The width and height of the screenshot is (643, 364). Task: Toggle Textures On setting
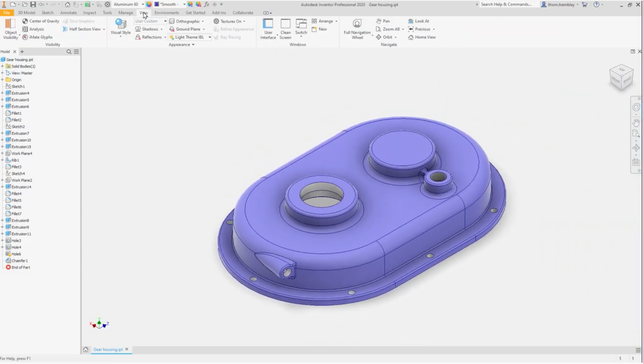coord(228,21)
